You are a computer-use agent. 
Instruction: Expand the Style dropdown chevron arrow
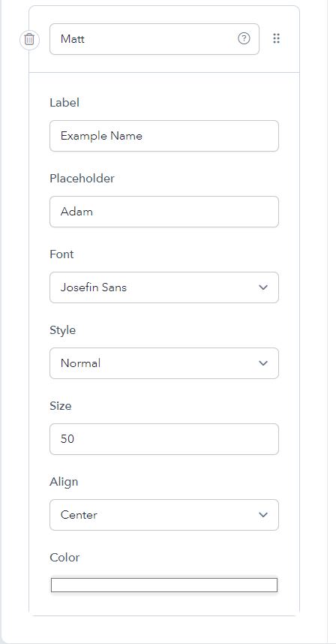pyautogui.click(x=263, y=363)
